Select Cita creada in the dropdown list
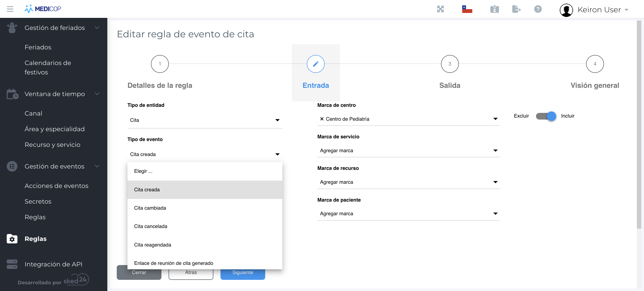The height and width of the screenshot is (291, 644). coord(205,190)
